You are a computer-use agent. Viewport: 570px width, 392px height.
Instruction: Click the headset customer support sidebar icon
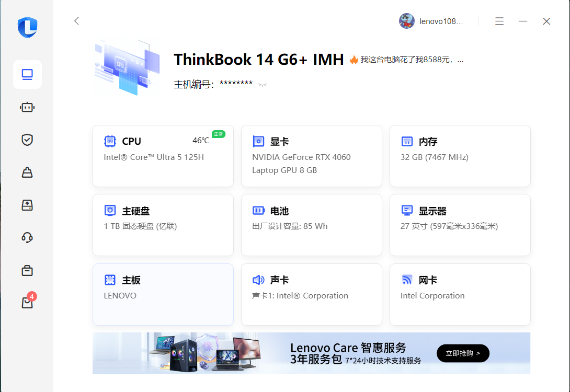27,238
